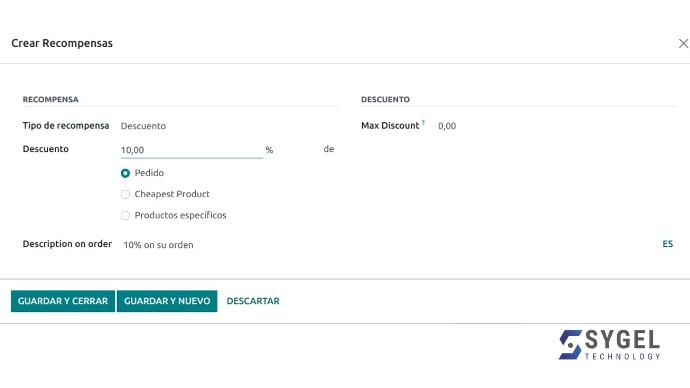
Task: Focus the Descuento 10,00 input field
Action: tap(192, 150)
